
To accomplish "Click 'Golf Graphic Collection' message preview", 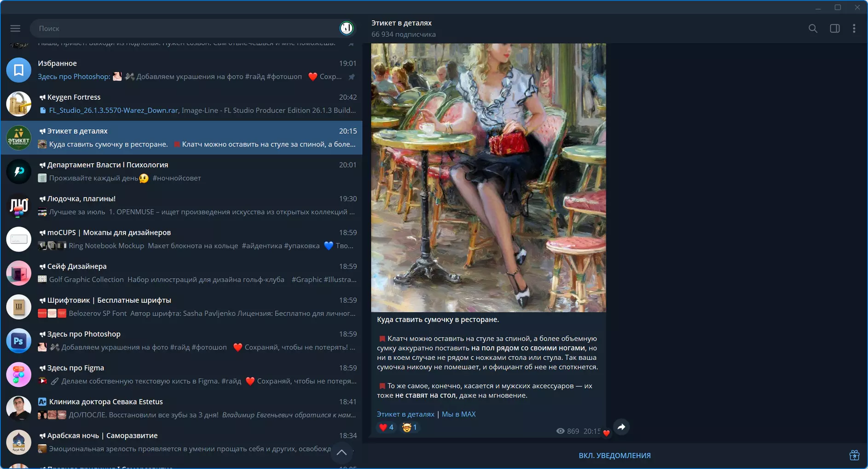I will (x=87, y=280).
